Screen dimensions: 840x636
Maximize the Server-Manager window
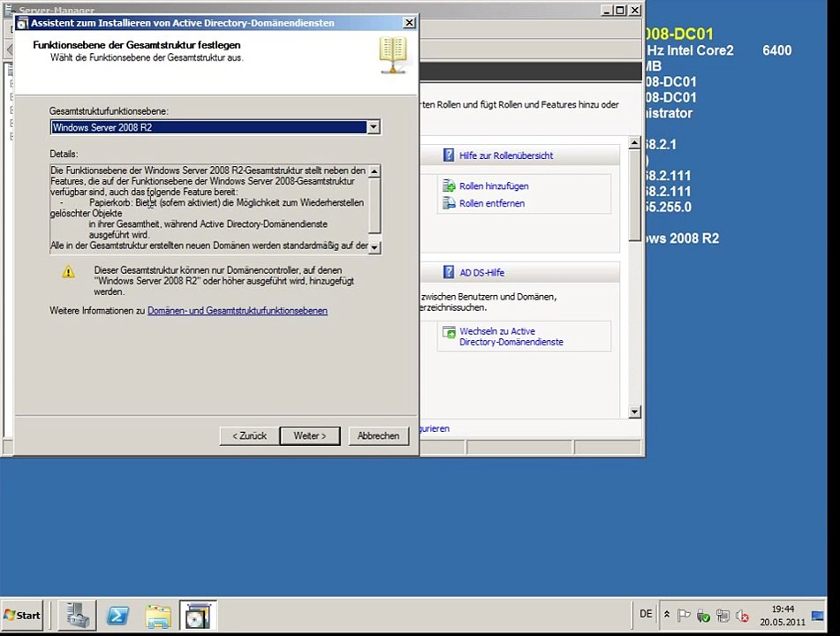pyautogui.click(x=620, y=11)
